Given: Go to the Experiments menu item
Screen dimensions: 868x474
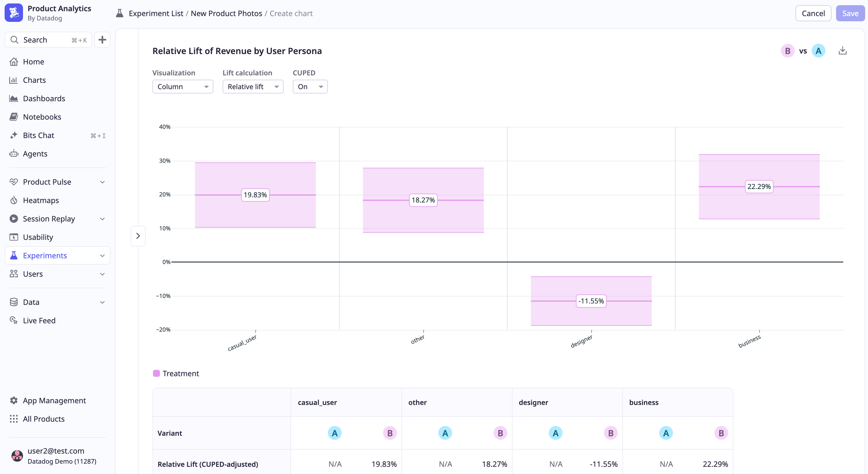Looking at the screenshot, I should [58, 255].
